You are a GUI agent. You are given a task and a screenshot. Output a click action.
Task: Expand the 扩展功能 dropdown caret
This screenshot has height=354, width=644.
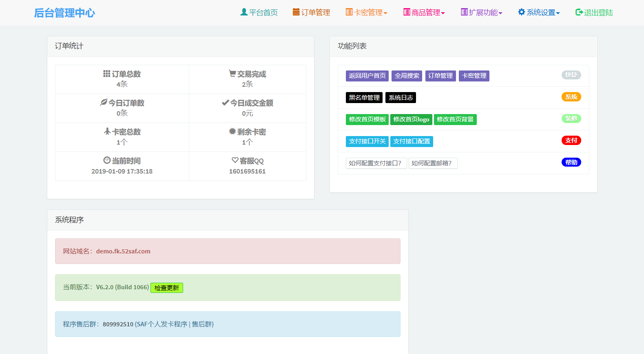click(x=500, y=13)
